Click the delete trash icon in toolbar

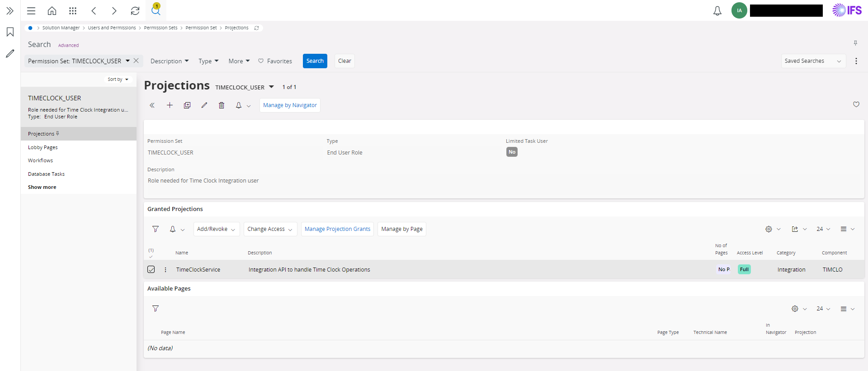tap(222, 105)
